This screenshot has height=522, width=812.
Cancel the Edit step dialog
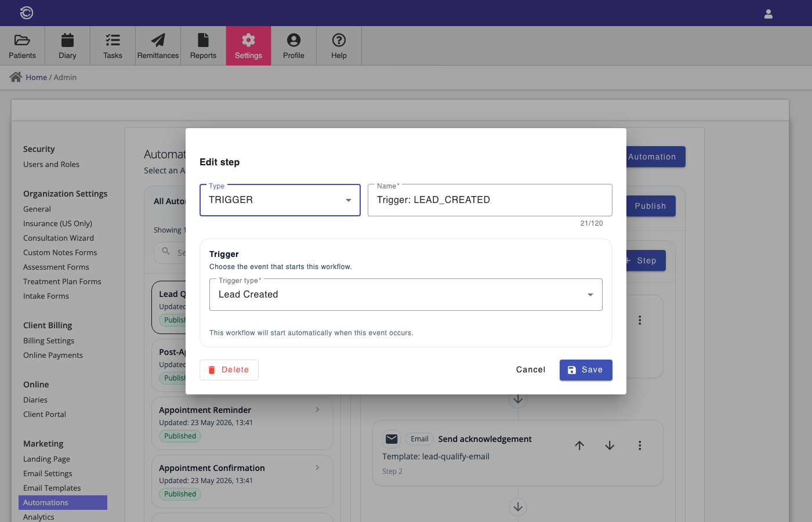(x=531, y=370)
